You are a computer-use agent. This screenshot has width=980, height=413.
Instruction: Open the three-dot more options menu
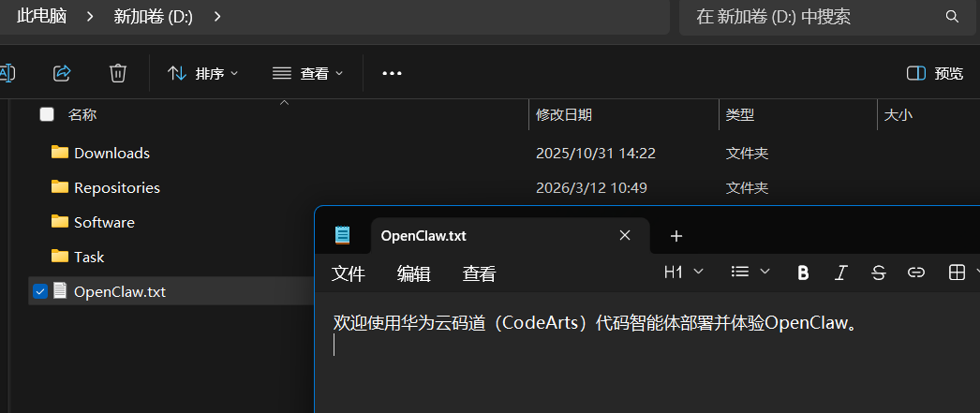click(392, 73)
